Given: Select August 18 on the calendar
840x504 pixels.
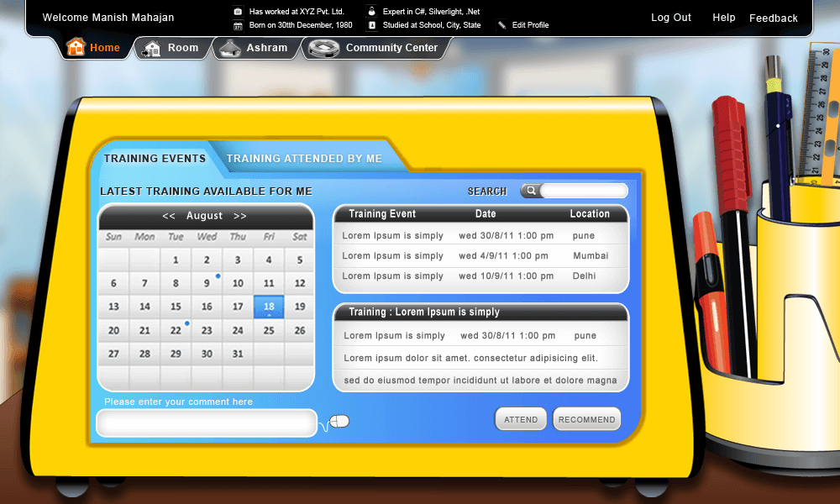Looking at the screenshot, I should (269, 307).
